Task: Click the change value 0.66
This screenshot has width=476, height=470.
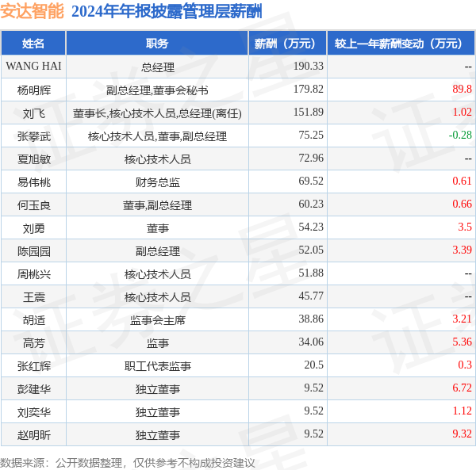Action: tap(462, 204)
